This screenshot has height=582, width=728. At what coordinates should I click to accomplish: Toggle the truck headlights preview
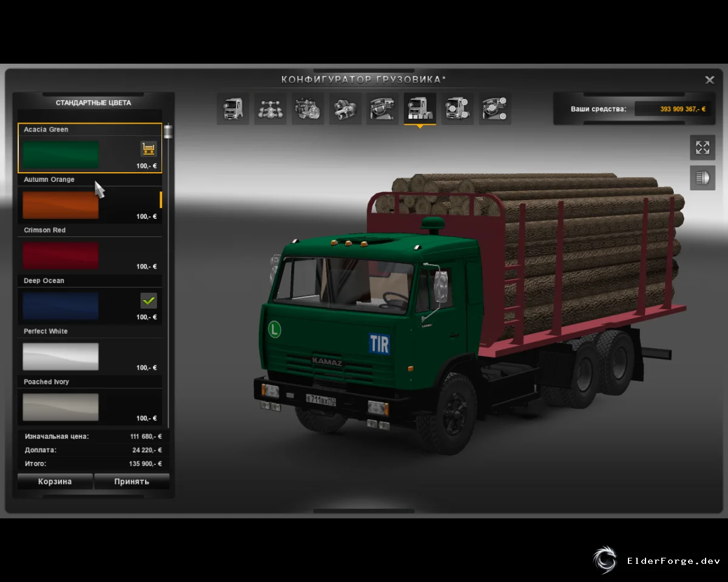pos(703,178)
